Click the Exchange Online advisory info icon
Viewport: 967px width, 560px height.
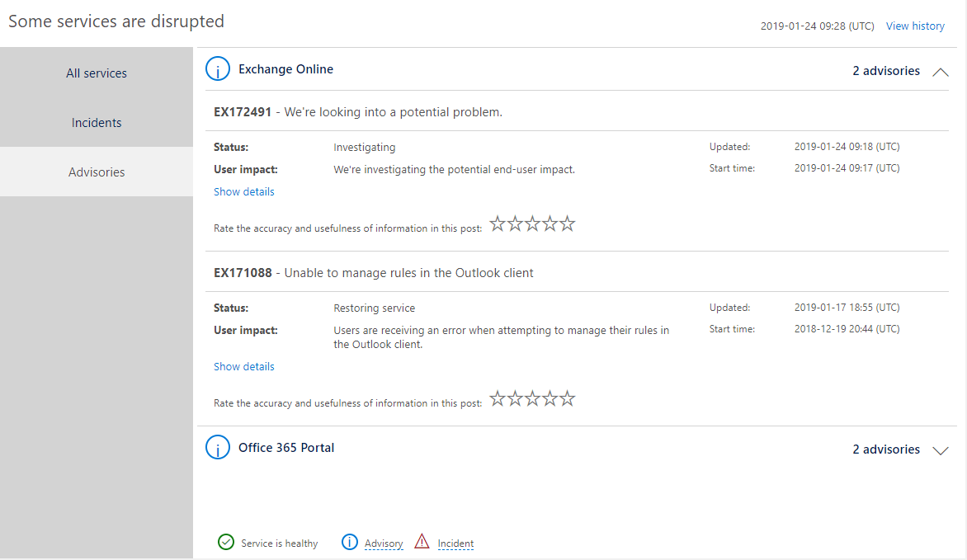coord(217,70)
